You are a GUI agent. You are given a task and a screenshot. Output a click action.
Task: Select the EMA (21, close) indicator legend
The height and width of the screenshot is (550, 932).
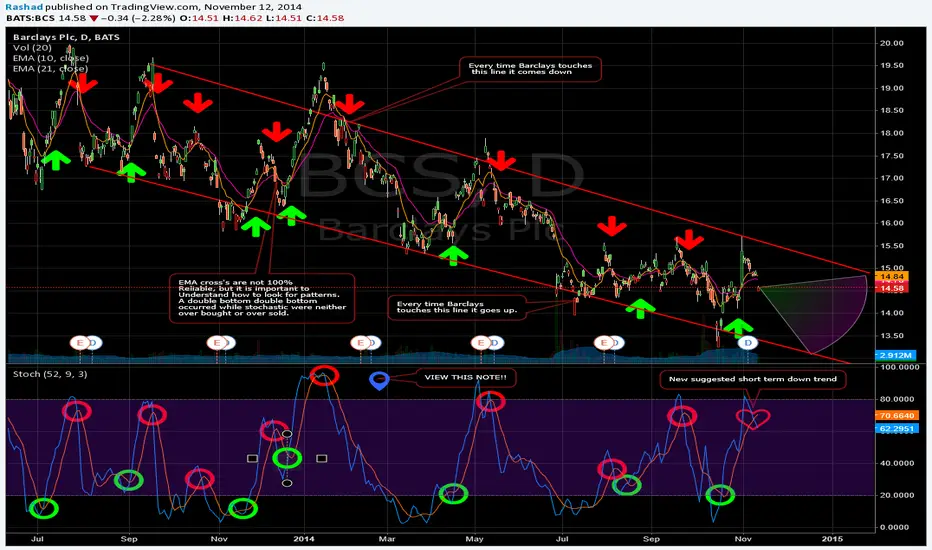51,68
